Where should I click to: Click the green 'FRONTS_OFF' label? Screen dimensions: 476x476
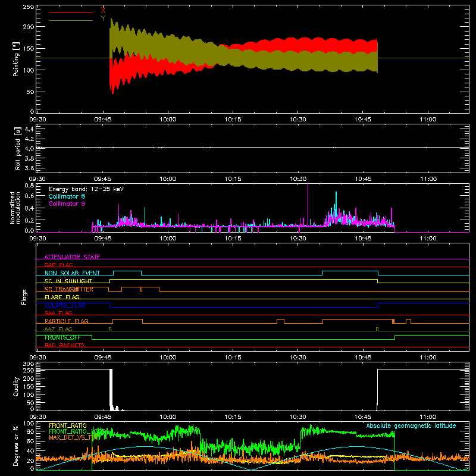click(62, 337)
